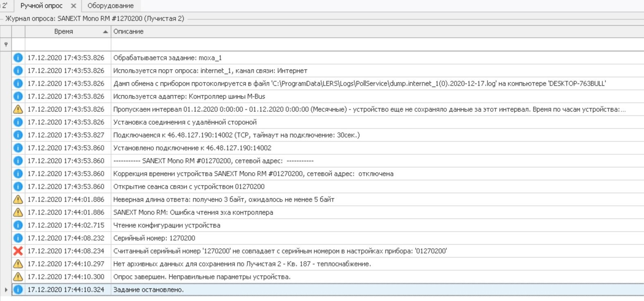Click red error icon for 'Считанный серийный номер' row

18,251
